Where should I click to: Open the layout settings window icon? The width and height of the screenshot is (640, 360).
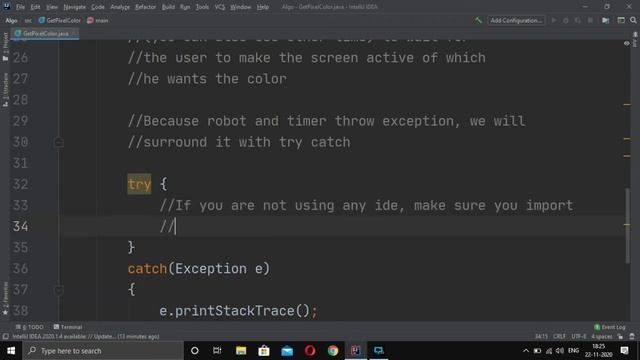(x=621, y=20)
